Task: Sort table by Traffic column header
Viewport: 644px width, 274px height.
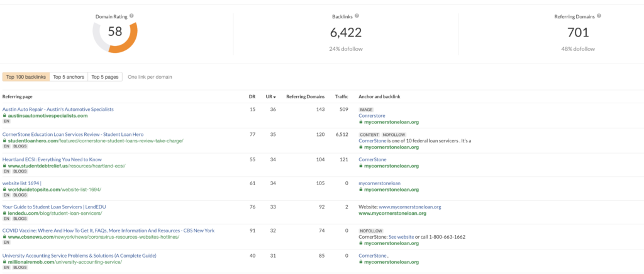Action: pos(341,97)
